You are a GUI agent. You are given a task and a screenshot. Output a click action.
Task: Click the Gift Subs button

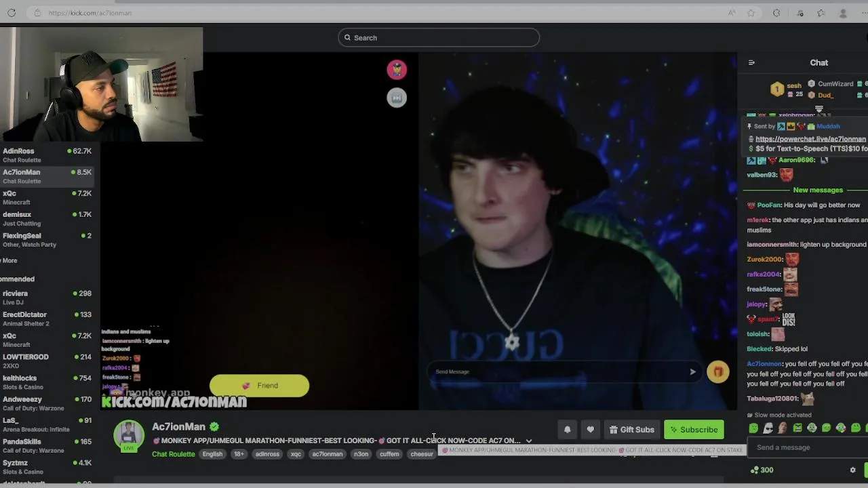click(x=631, y=430)
